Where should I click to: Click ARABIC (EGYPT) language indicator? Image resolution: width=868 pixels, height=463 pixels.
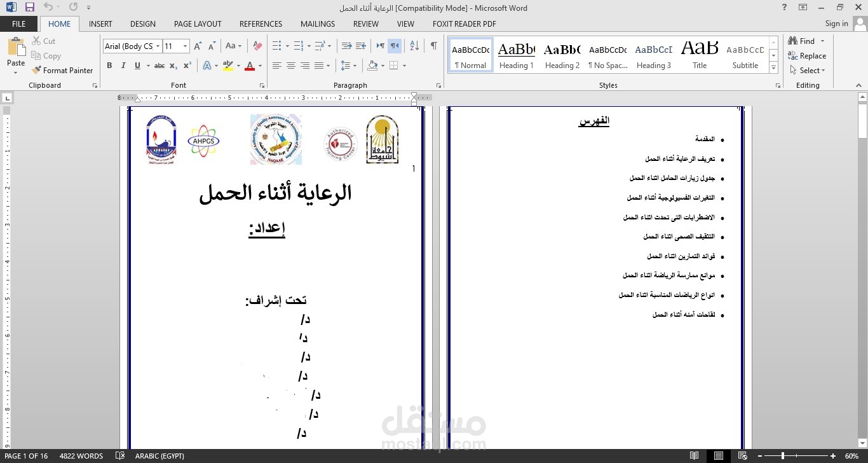pos(159,456)
